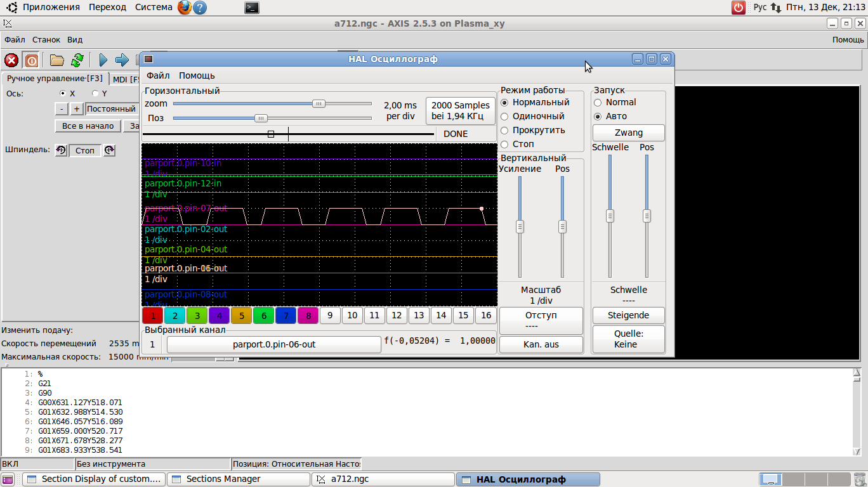Click the Schwelle trigger level slider handle
Viewport: 868px width, 487px height.
(x=610, y=216)
